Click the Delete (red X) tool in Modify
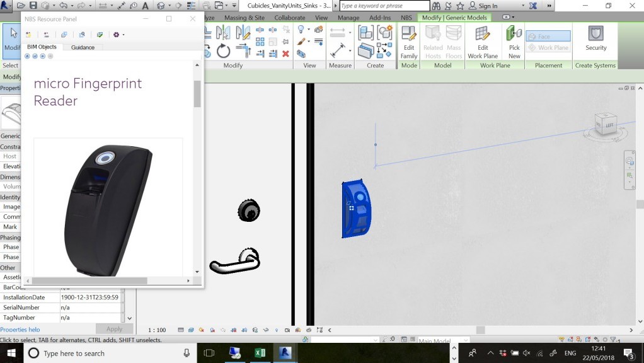The width and height of the screenshot is (644, 363). pos(285,54)
